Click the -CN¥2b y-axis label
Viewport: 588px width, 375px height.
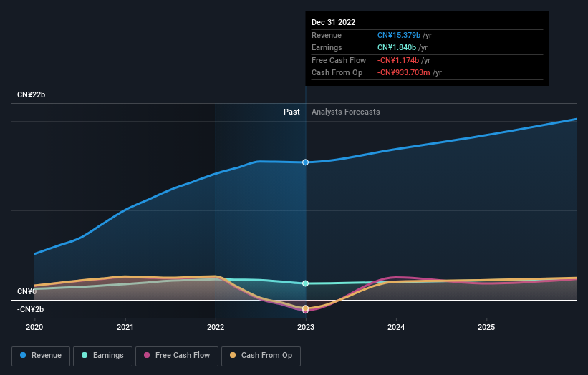coord(30,309)
